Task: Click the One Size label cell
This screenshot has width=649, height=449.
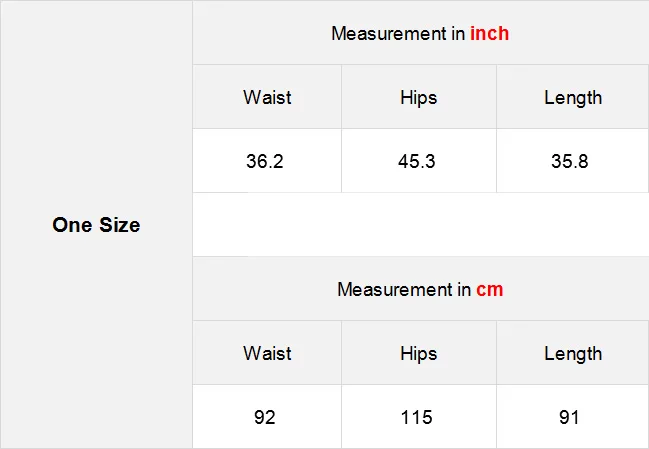Action: 96,224
